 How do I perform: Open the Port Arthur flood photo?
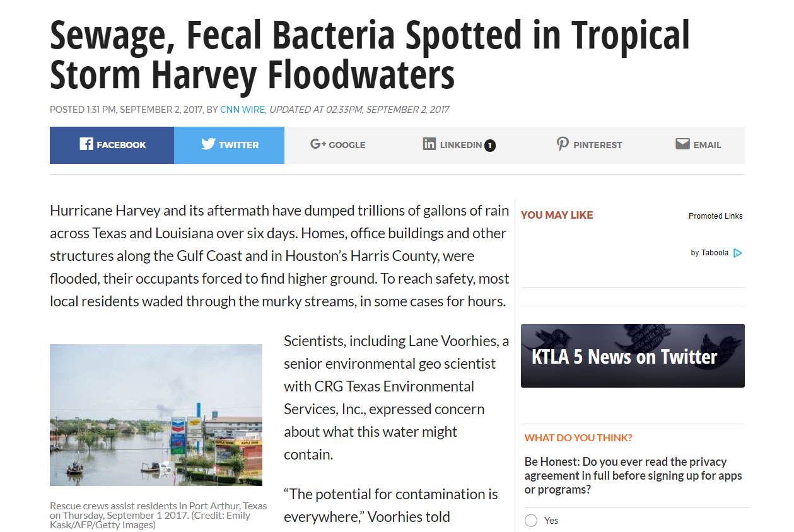156,415
